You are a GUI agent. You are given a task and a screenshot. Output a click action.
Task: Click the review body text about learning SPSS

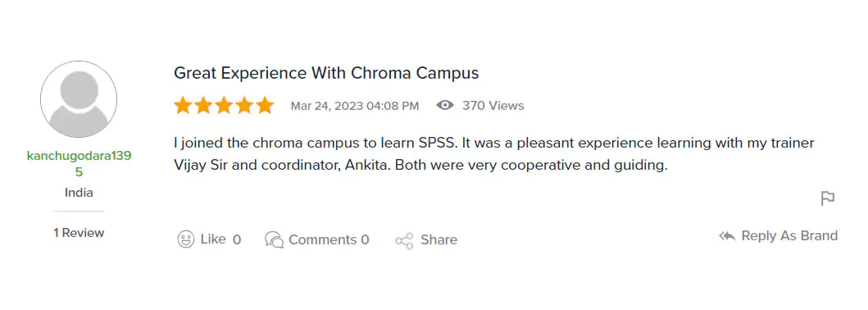(493, 154)
